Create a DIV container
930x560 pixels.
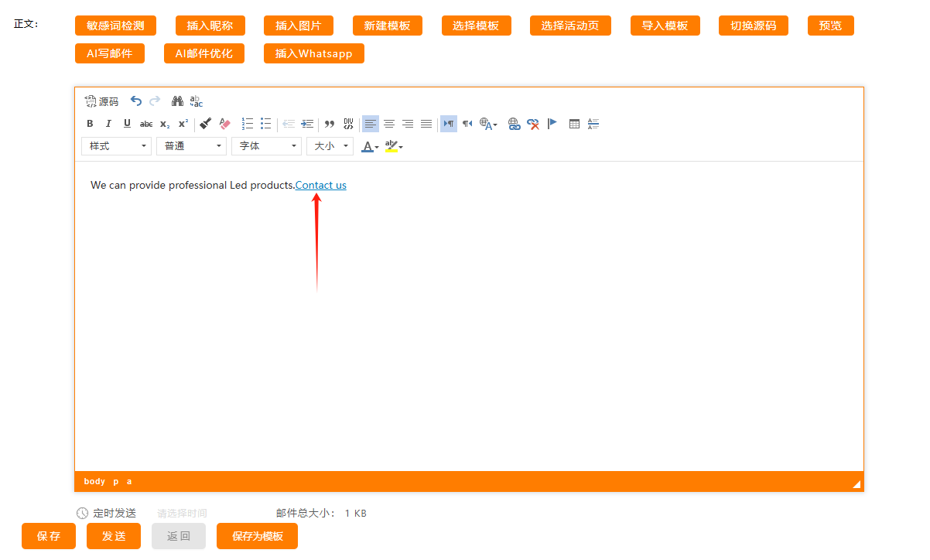[x=348, y=124]
